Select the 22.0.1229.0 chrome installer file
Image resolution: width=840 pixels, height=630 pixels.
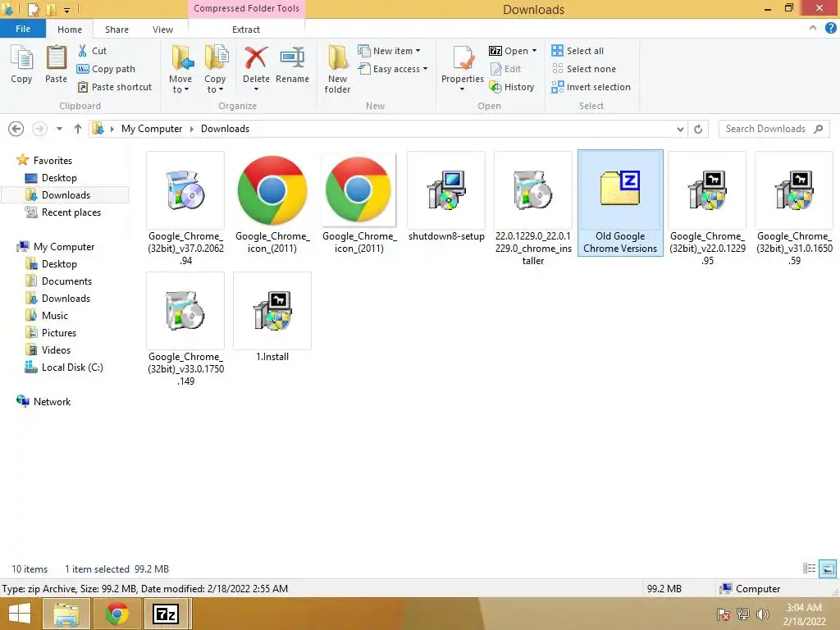point(533,209)
